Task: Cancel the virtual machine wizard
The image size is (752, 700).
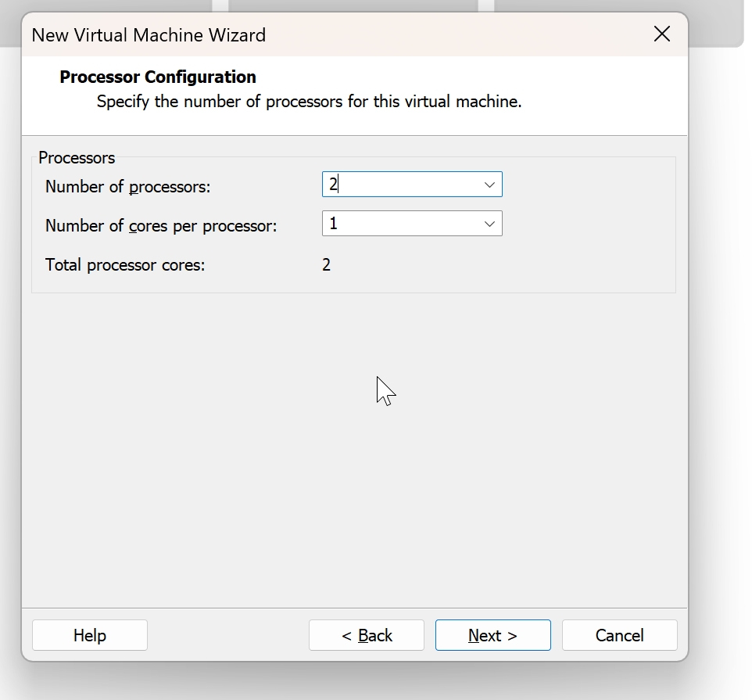Action: click(x=620, y=635)
